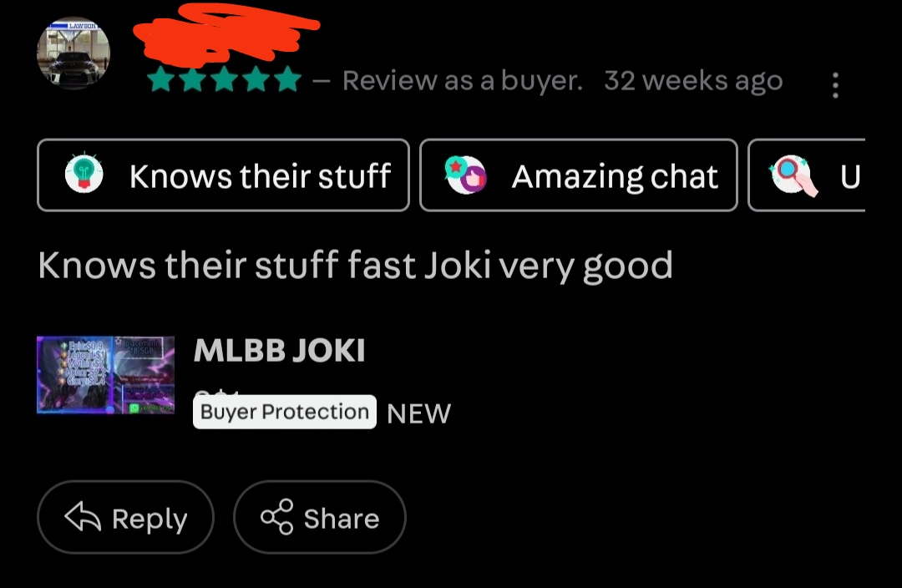Tap the reviewer's profile avatar
This screenshot has width=902, height=588.
click(x=73, y=53)
